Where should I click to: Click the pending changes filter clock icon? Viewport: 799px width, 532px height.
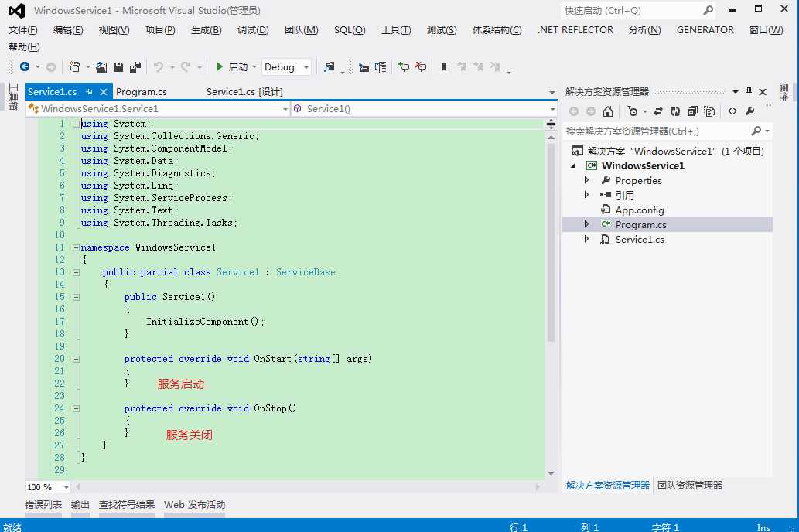click(x=633, y=111)
